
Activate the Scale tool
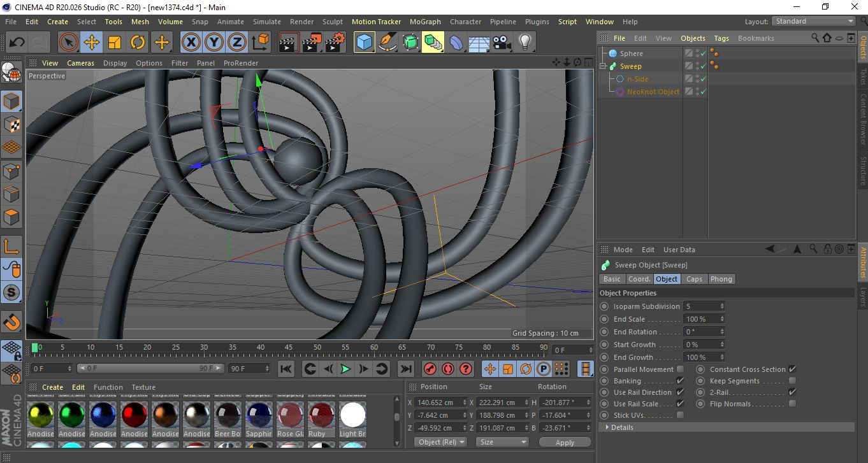coord(115,43)
